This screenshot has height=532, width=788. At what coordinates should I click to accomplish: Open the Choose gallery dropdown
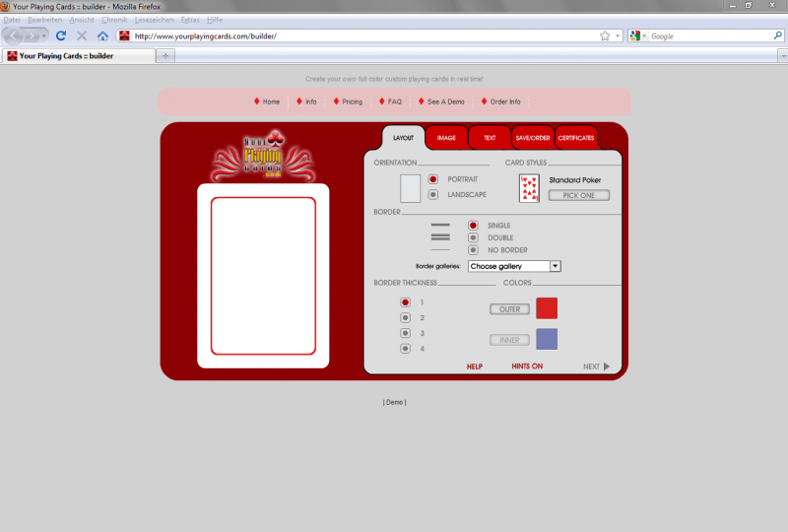click(x=514, y=266)
